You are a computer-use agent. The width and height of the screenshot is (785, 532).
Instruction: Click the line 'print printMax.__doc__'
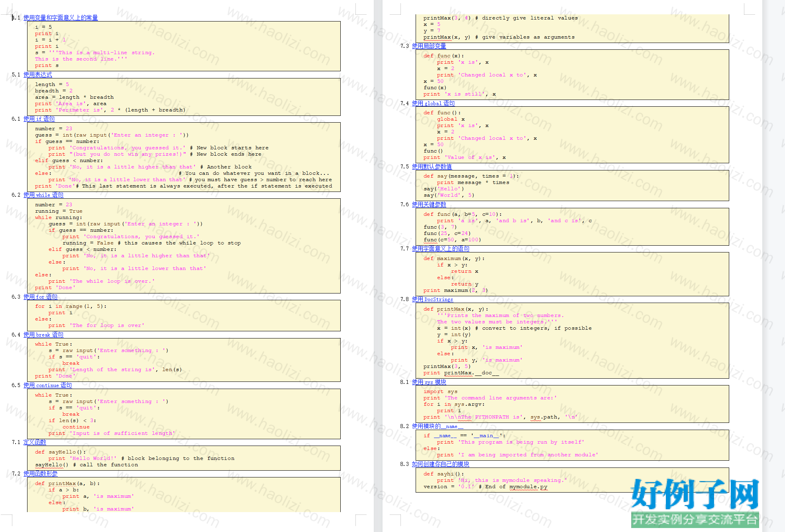461,373
